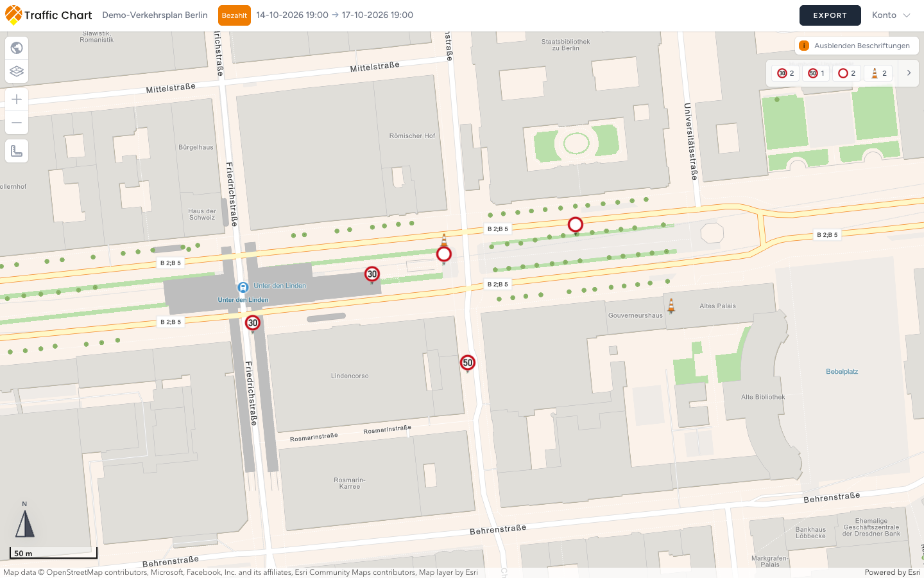Filter legend by traffic cones

878,73
